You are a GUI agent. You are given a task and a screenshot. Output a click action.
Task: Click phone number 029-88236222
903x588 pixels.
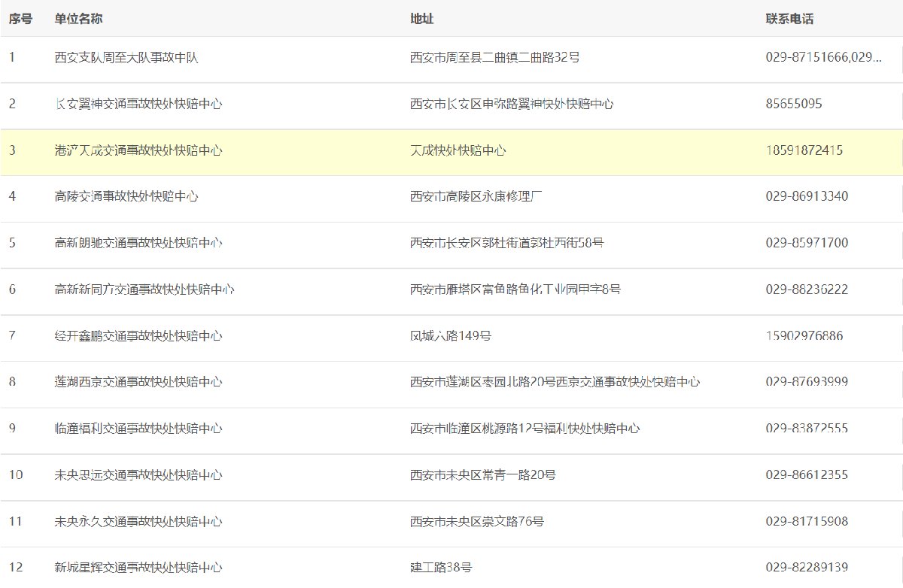[x=807, y=289]
